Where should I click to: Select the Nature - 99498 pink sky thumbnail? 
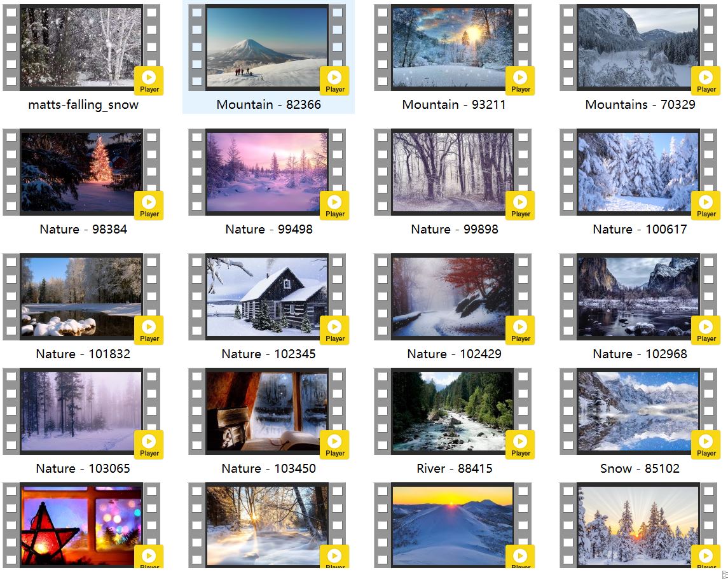(x=266, y=172)
